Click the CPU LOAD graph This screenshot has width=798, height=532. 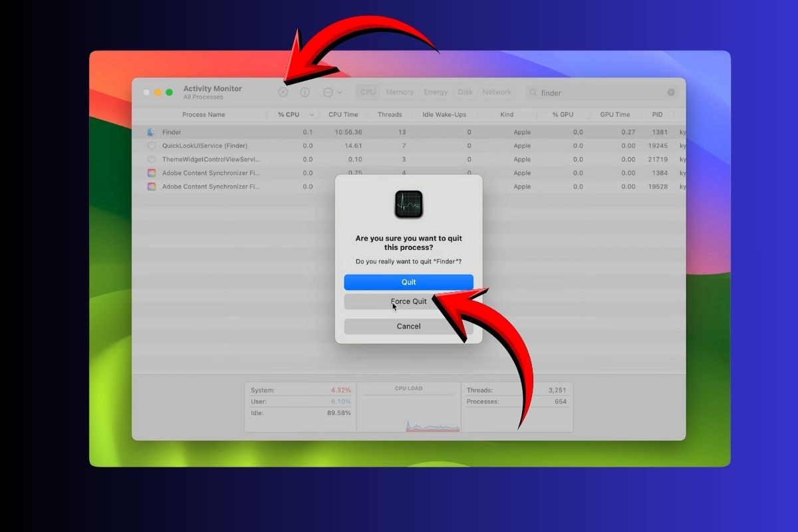(x=408, y=412)
